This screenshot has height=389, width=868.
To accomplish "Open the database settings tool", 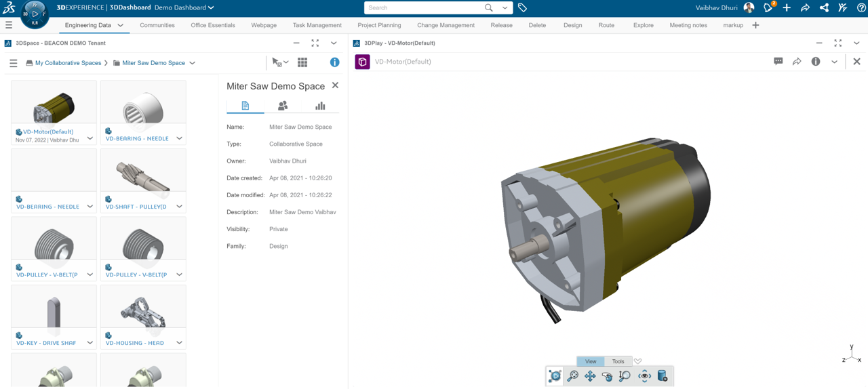I will [x=663, y=376].
